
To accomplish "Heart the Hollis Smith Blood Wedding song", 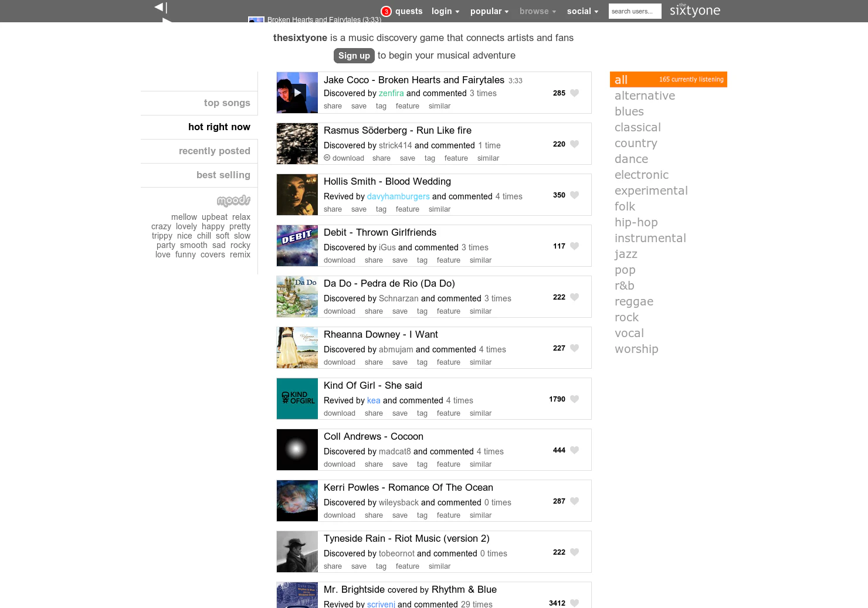I will pyautogui.click(x=575, y=195).
